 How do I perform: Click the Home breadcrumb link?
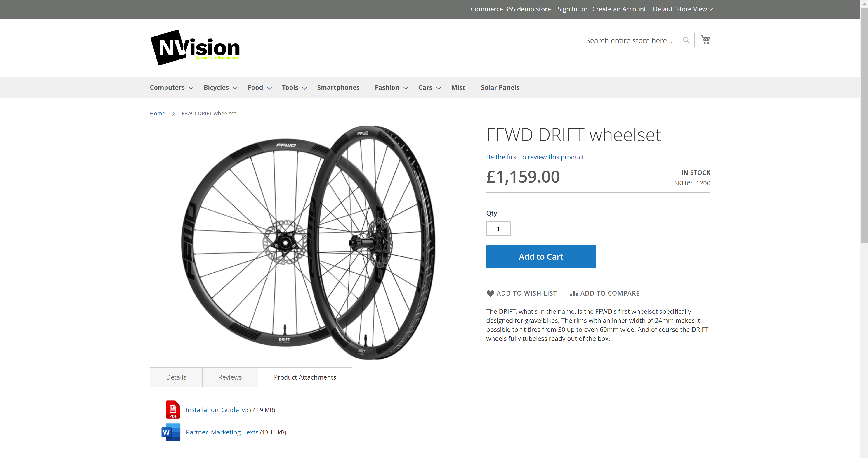(x=157, y=113)
